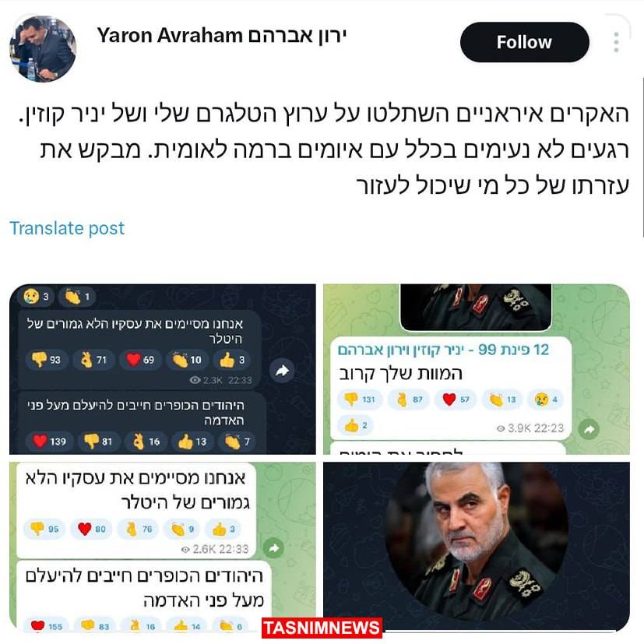Open the three-dot more options menu
Viewport: 644px width, 644px height.
pyautogui.click(x=616, y=42)
